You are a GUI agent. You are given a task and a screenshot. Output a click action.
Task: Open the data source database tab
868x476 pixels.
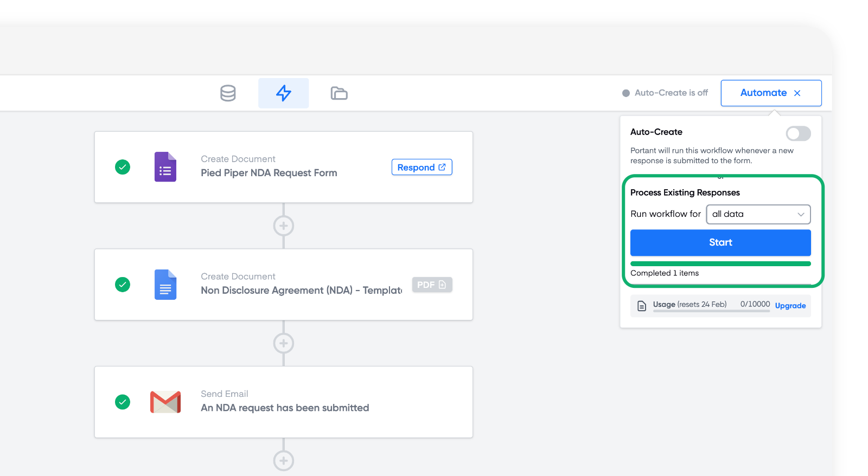pyautogui.click(x=228, y=93)
